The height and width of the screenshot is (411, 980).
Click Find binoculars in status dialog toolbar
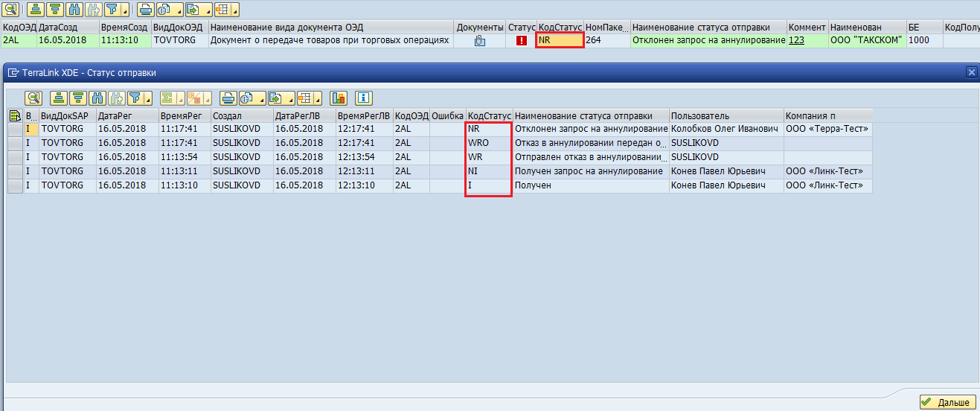tap(97, 98)
